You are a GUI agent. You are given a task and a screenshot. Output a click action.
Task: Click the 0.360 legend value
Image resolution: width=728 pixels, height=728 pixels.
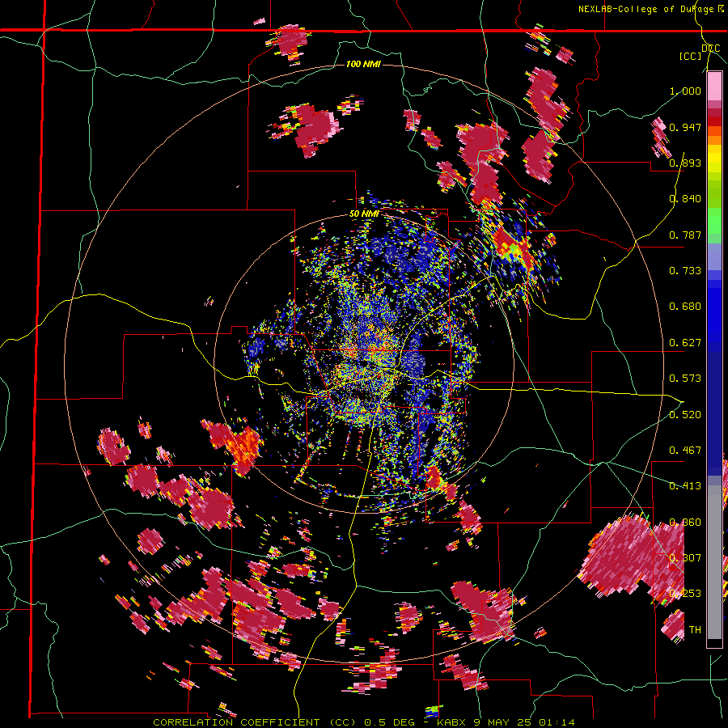tap(685, 523)
